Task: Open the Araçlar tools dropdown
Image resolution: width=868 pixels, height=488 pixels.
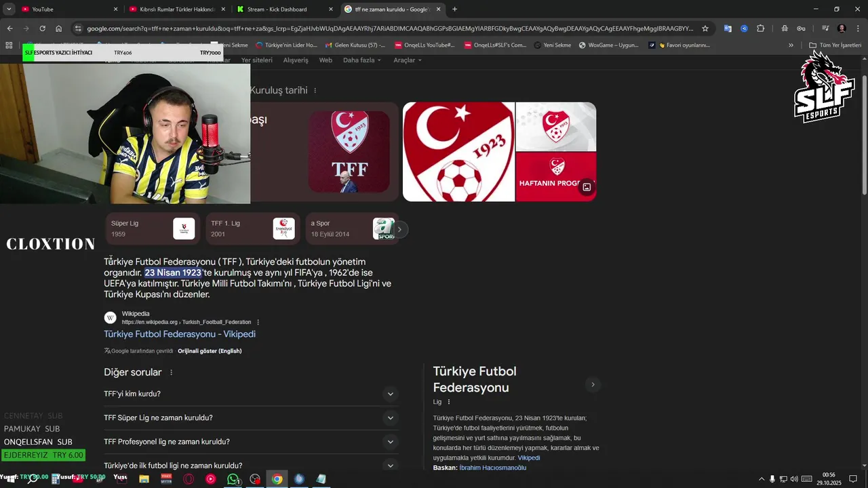Action: 408,60
